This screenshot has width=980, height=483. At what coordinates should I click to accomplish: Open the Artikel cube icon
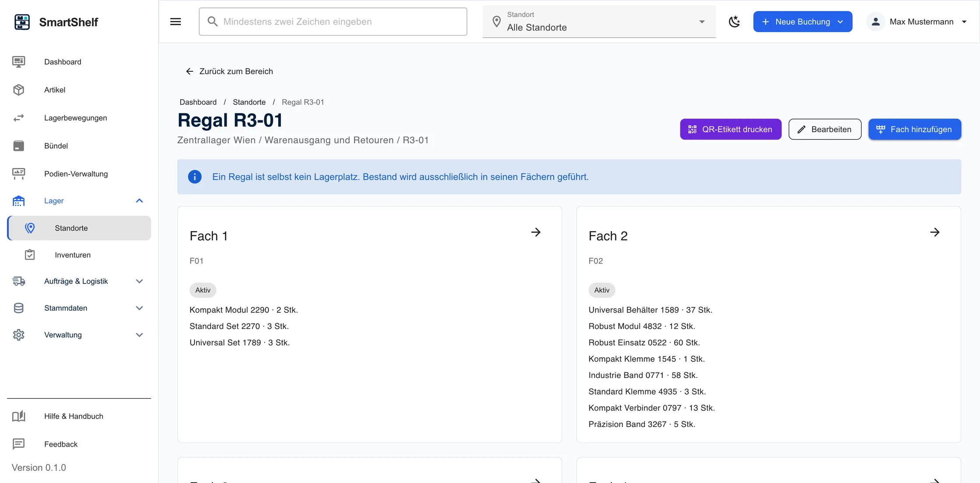(x=19, y=90)
